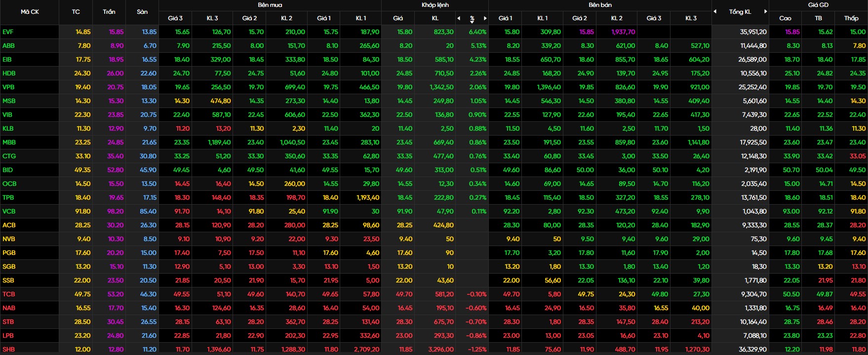Screen dimensions: 868x355
Task: Click left arrow before Tổng KL header
Action: point(715,11)
